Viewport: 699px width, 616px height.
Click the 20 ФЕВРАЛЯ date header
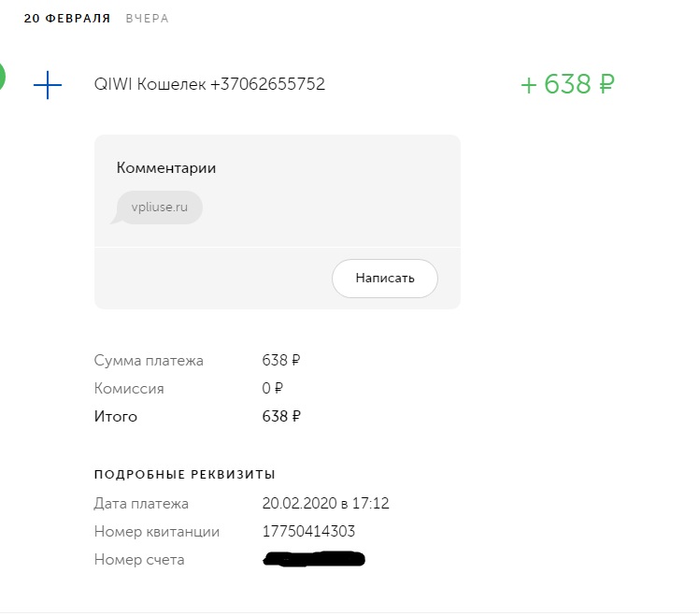pos(67,19)
